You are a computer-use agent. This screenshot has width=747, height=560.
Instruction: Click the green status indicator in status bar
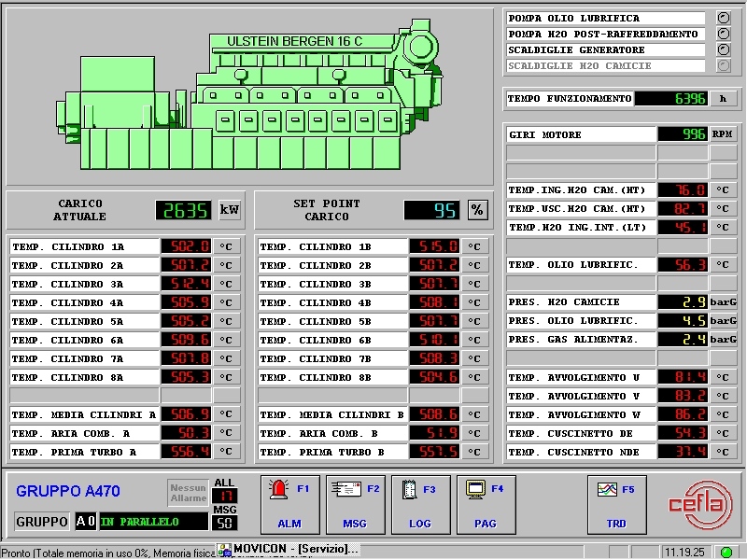726,553
